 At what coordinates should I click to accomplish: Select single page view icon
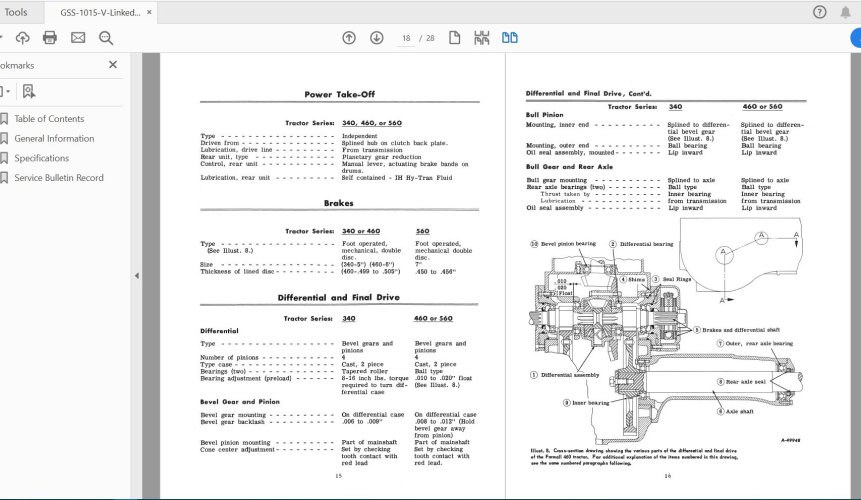coord(454,37)
